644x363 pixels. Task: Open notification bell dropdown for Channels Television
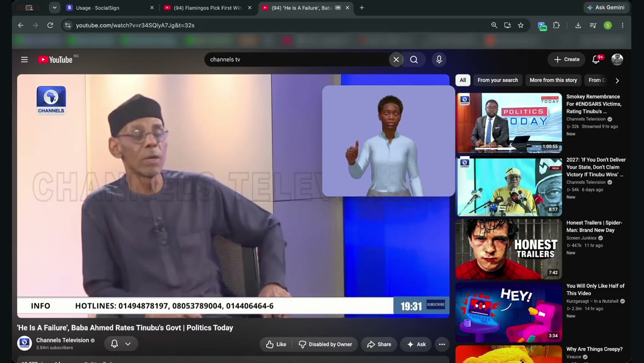coord(121,344)
